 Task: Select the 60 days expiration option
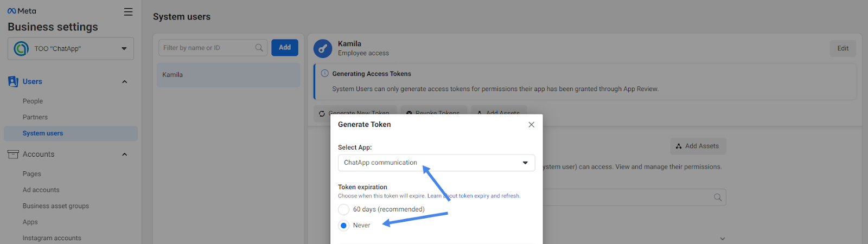tap(343, 209)
